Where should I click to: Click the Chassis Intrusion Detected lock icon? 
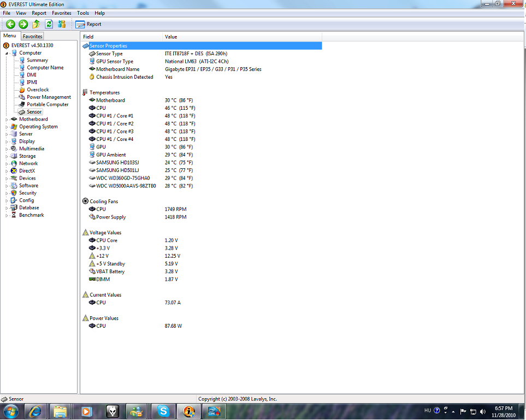(92, 77)
